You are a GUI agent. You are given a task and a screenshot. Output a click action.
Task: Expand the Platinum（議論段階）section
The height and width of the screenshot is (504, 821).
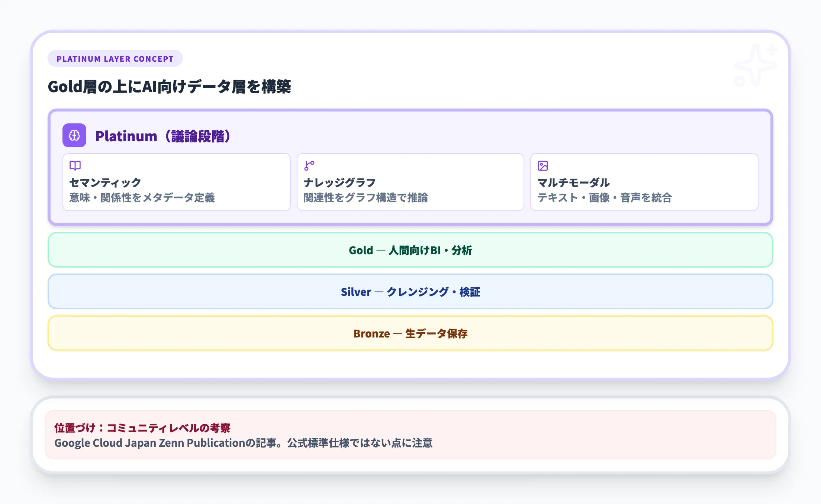164,136
